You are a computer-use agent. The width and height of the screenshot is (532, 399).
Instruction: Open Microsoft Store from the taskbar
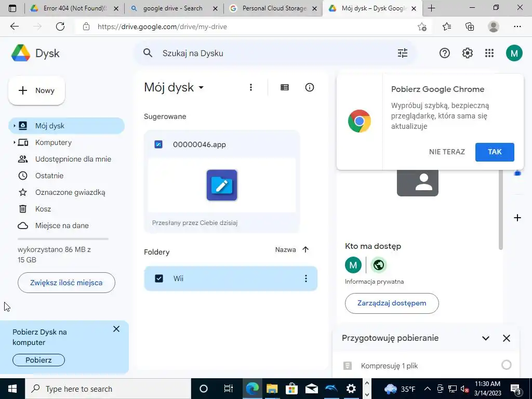point(291,389)
